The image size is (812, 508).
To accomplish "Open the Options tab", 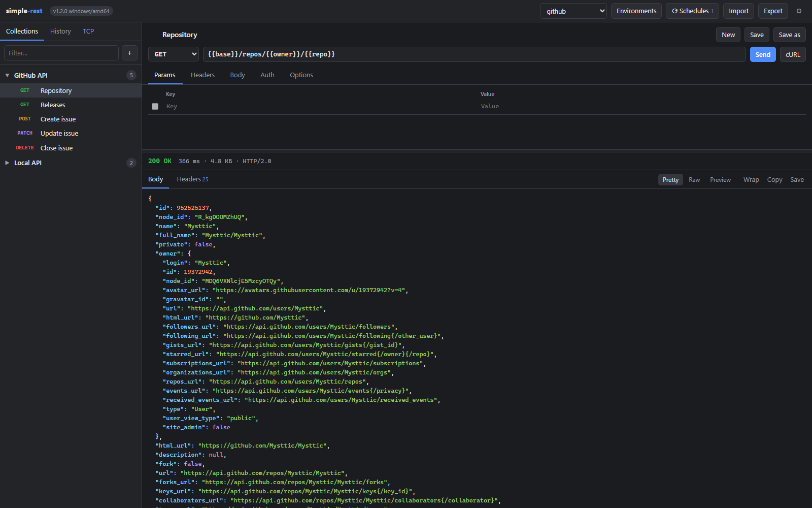I will 301,75.
